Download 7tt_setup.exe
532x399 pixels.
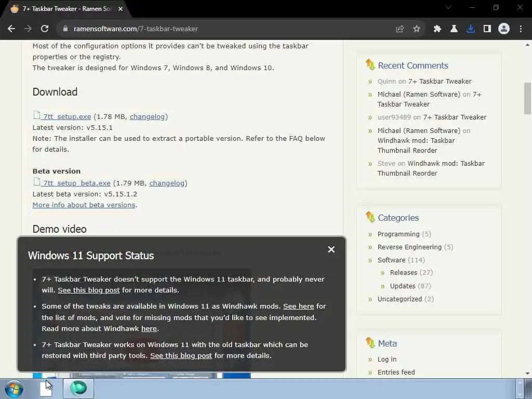[x=67, y=117]
